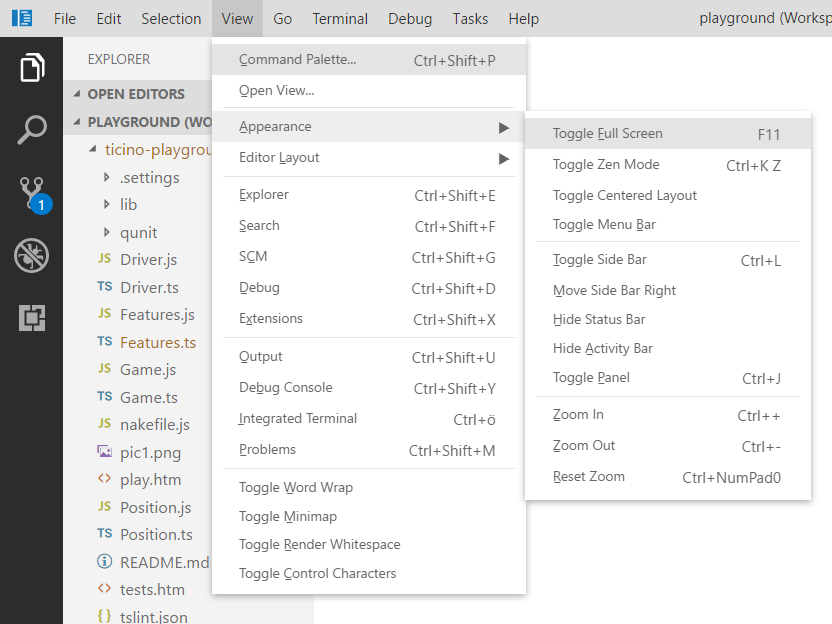The image size is (832, 624).
Task: Click Reset Zoom in Appearance submenu
Action: (668, 477)
